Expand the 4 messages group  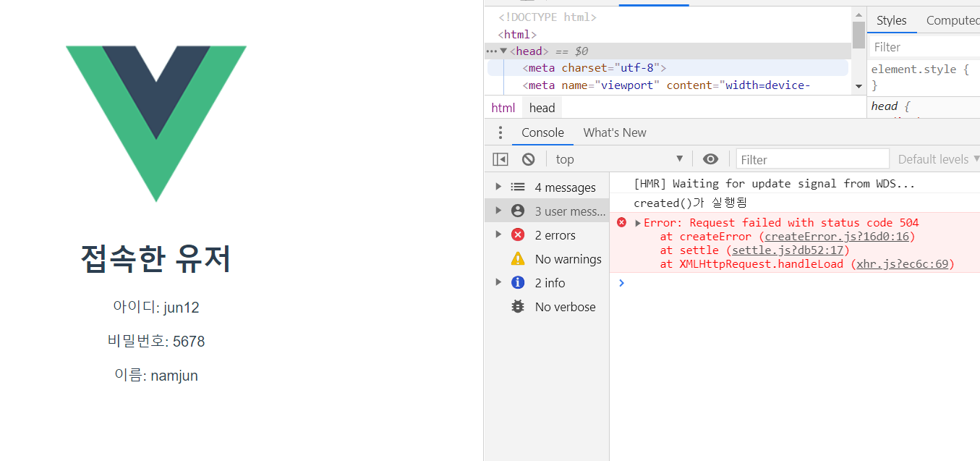tap(498, 187)
